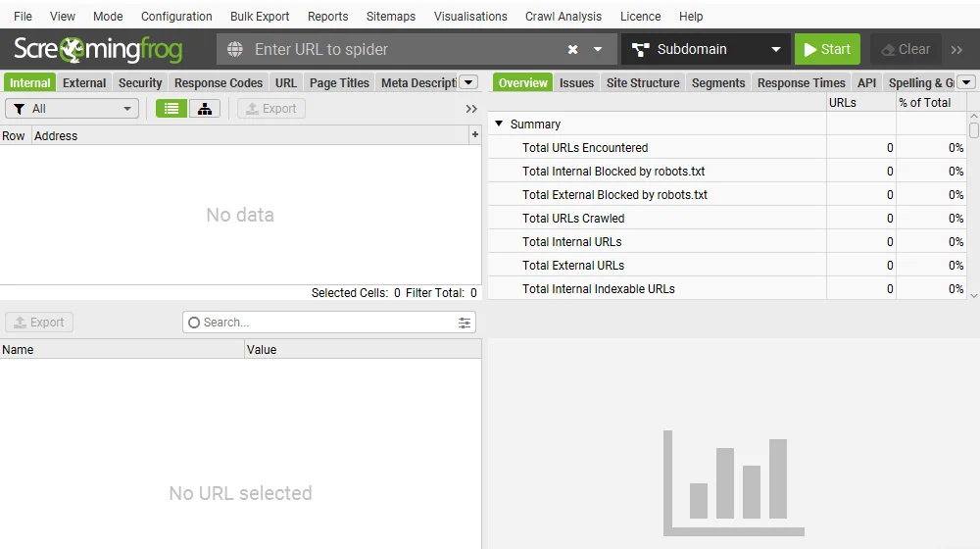Open URL history dropdown arrow
Image resolution: width=980 pixels, height=549 pixels.
pyautogui.click(x=598, y=49)
